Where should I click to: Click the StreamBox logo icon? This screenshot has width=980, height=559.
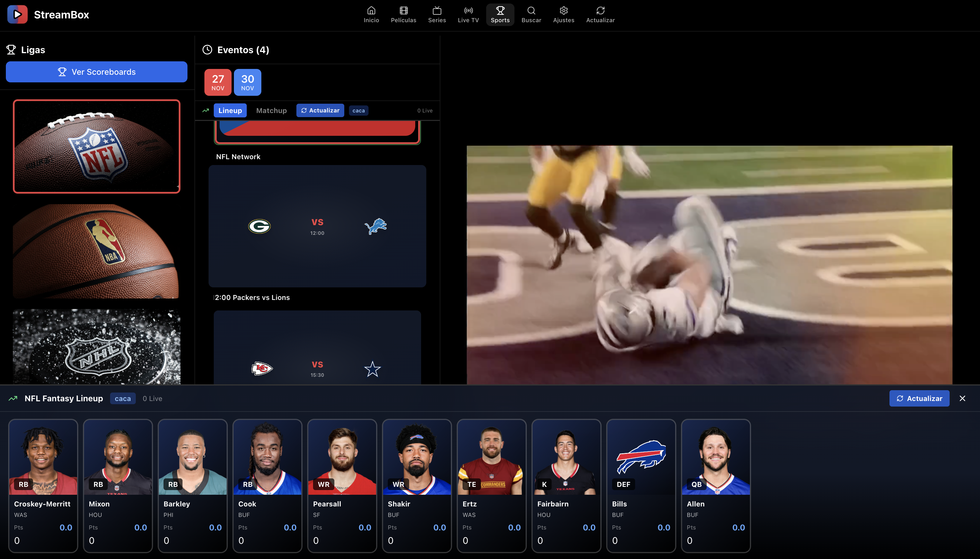point(17,15)
